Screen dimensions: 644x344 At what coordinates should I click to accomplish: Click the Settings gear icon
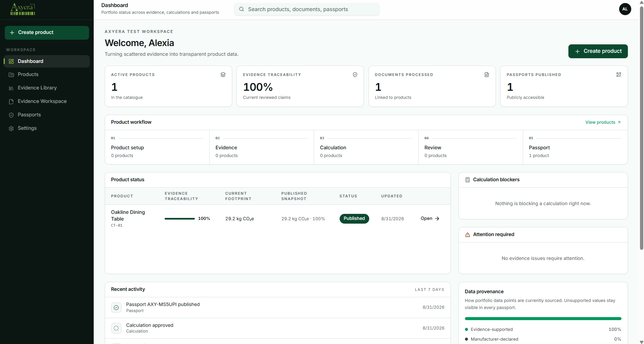11,128
